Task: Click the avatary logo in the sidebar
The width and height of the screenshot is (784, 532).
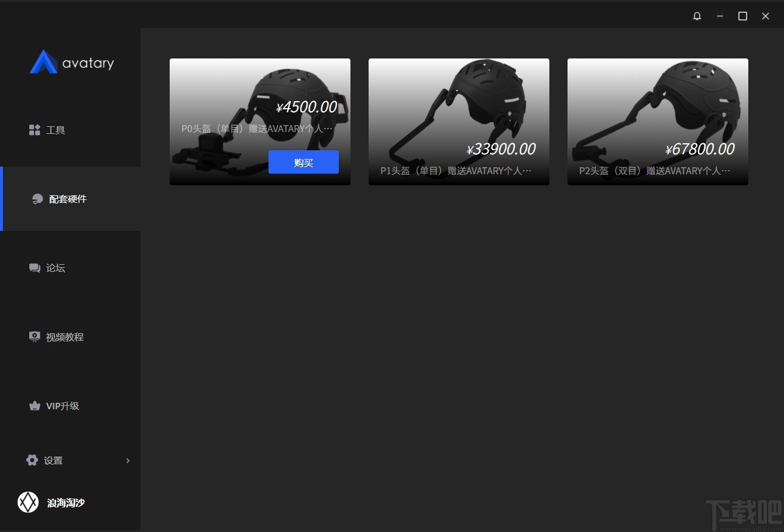Action: 72,62
